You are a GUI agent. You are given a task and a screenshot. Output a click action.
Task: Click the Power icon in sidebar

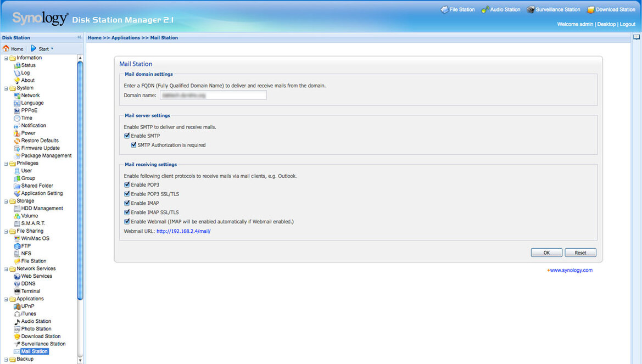pos(17,133)
